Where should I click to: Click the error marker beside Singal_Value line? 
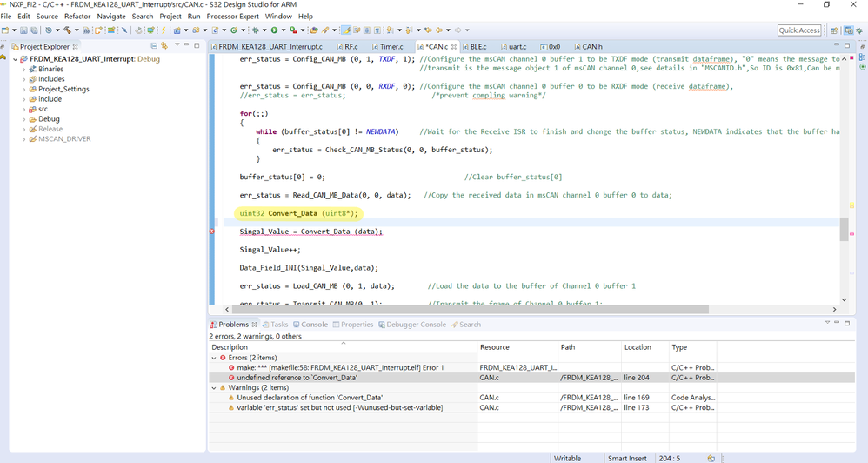[212, 231]
